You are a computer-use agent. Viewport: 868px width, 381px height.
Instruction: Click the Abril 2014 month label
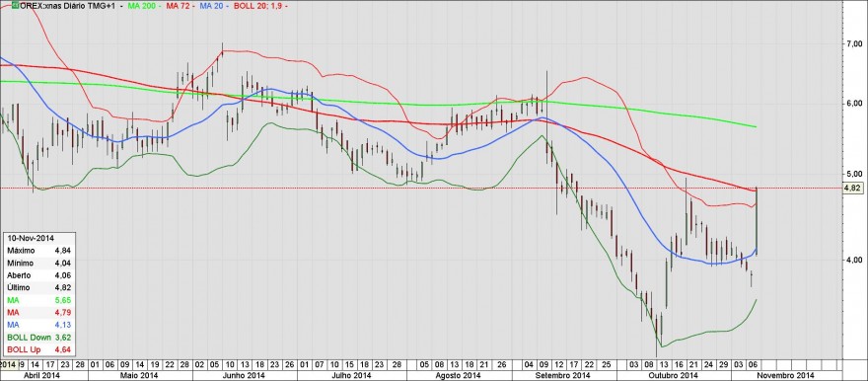click(41, 375)
